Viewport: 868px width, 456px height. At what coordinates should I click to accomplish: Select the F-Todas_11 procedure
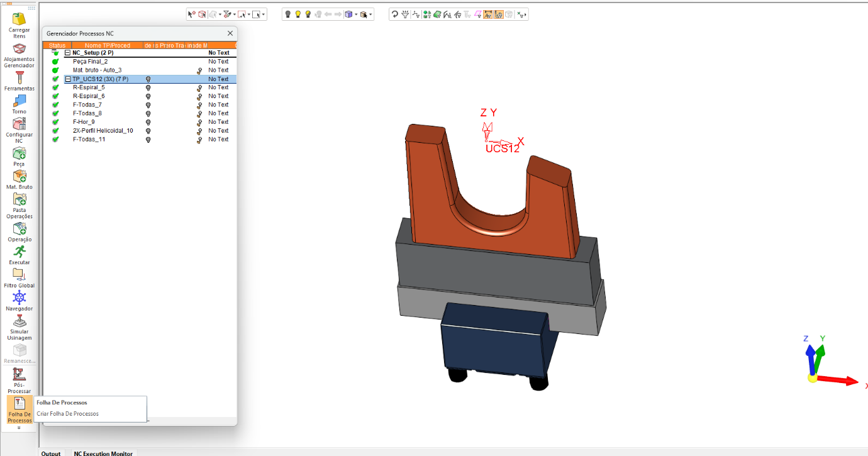(x=89, y=140)
